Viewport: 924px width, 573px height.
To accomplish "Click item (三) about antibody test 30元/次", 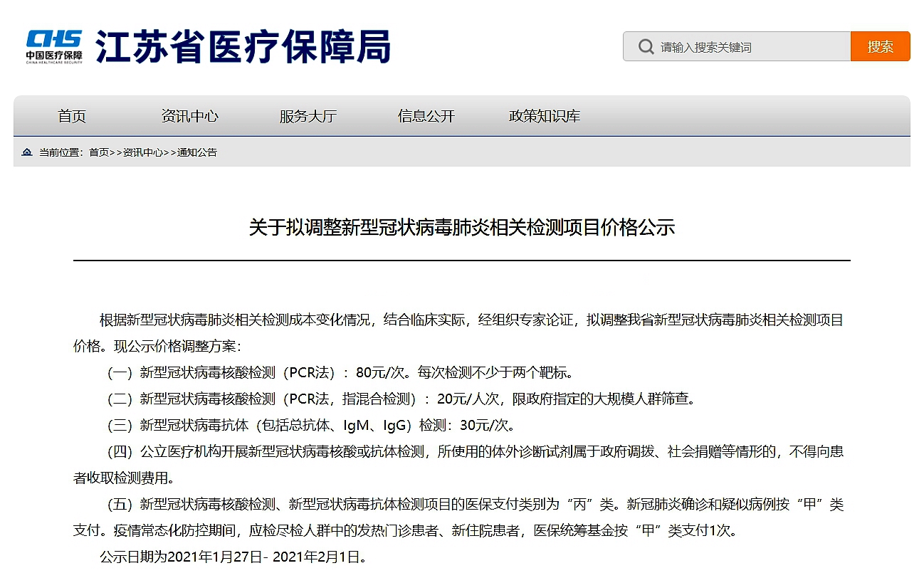I will point(310,426).
